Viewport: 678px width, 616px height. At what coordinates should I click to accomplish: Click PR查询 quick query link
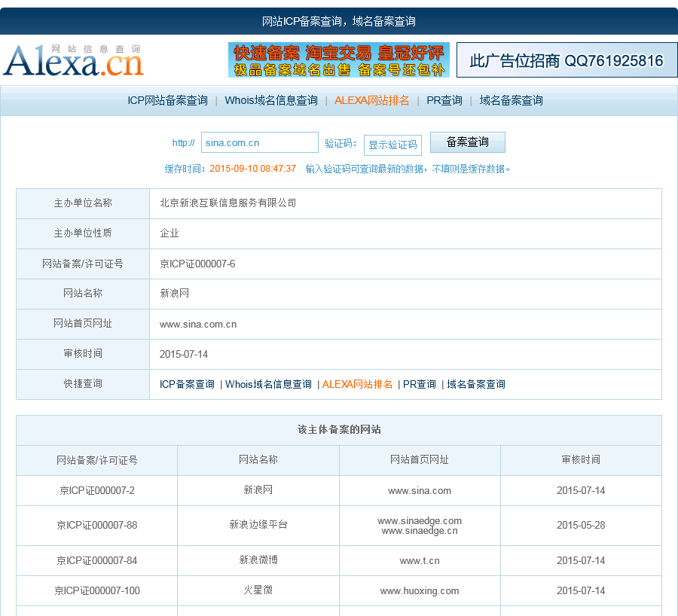pyautogui.click(x=420, y=384)
